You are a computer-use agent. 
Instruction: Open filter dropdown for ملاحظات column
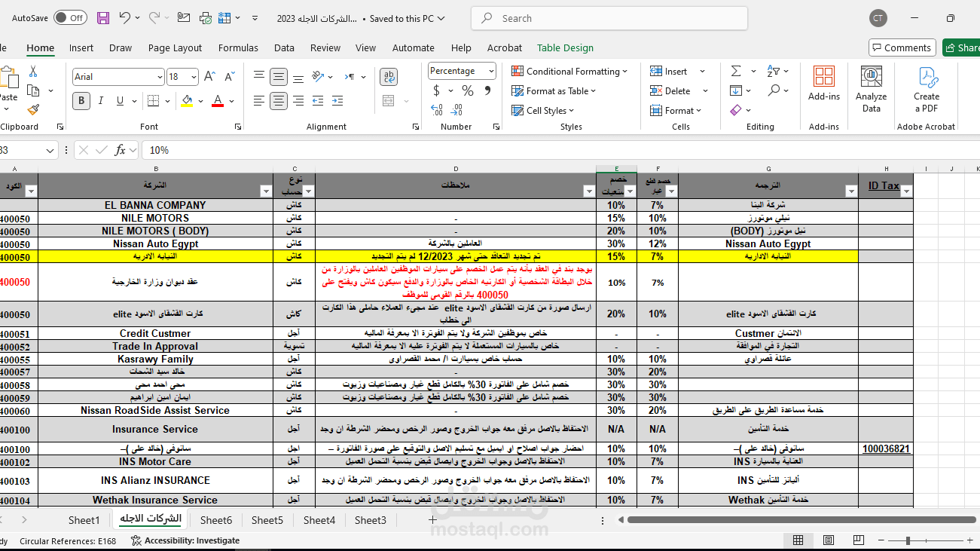click(589, 191)
